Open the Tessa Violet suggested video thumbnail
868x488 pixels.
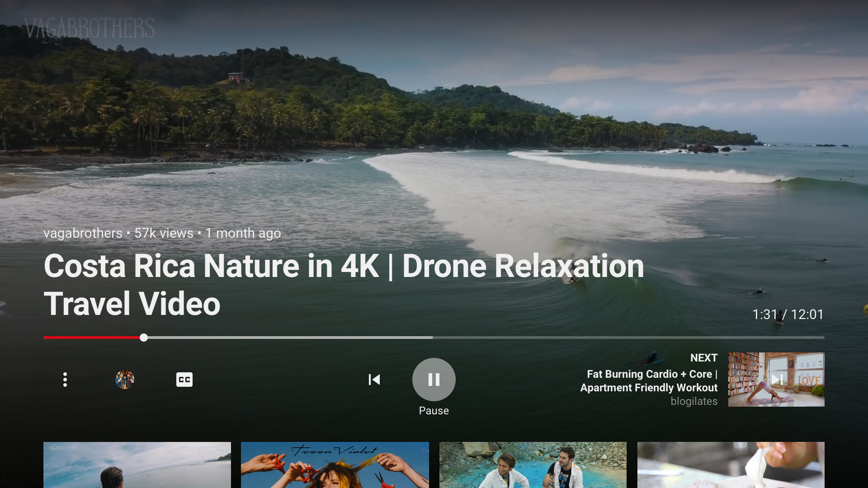(335, 465)
